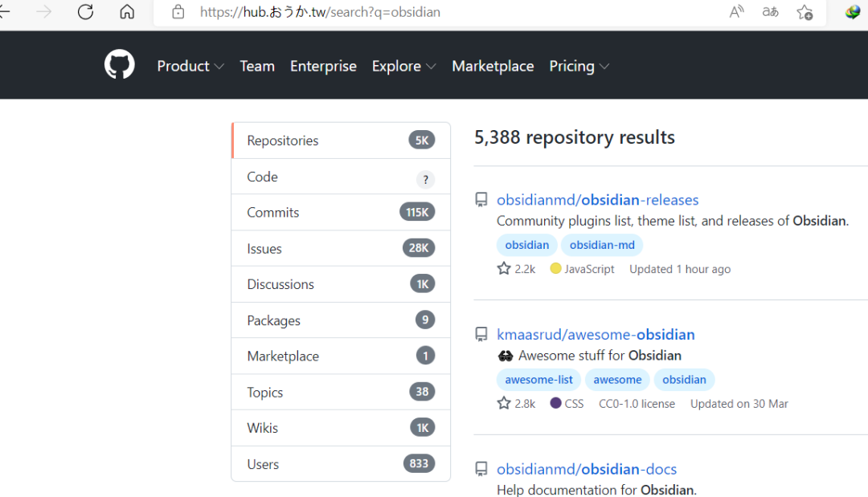Select the Issues filter
The image size is (868, 497).
click(341, 249)
